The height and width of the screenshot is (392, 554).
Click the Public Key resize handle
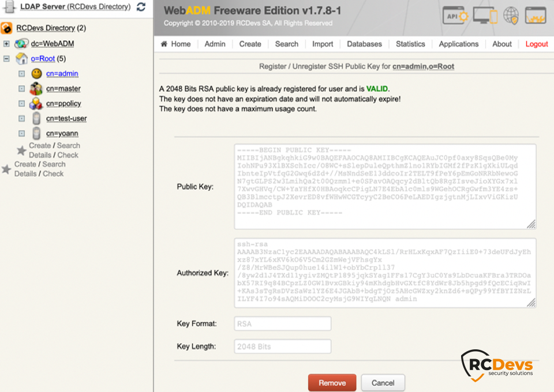pos(531,224)
